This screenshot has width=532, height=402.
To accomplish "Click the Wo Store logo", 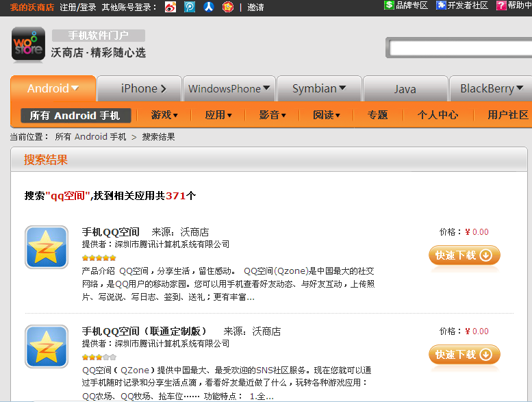I will click(x=29, y=45).
